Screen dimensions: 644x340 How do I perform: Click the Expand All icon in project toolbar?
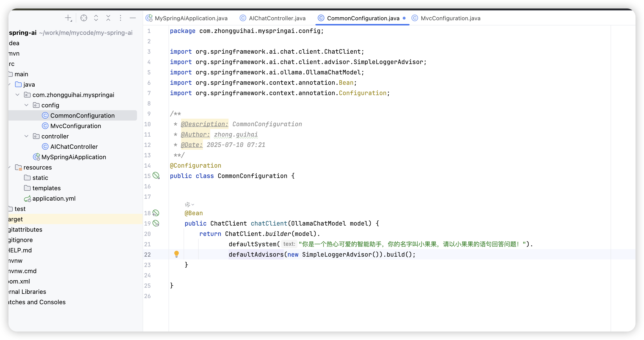(x=96, y=18)
